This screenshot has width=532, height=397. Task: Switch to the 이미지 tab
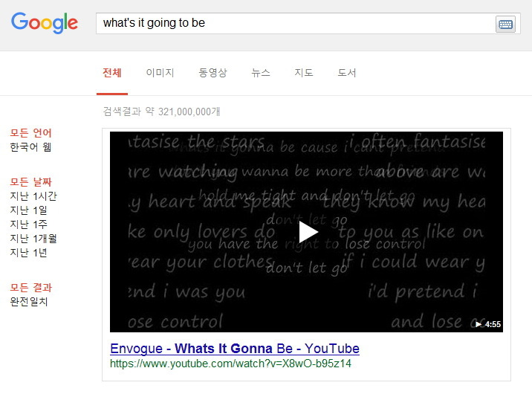[160, 73]
